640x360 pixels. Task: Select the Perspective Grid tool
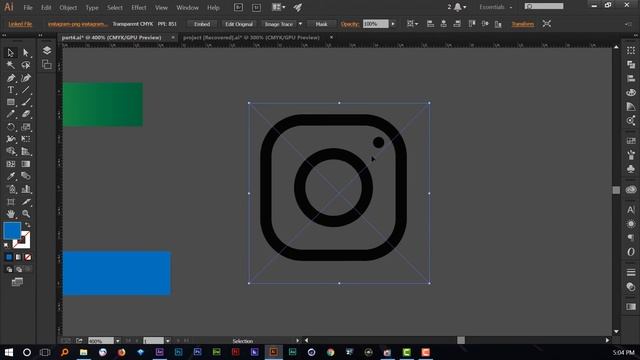pyautogui.click(x=26, y=151)
